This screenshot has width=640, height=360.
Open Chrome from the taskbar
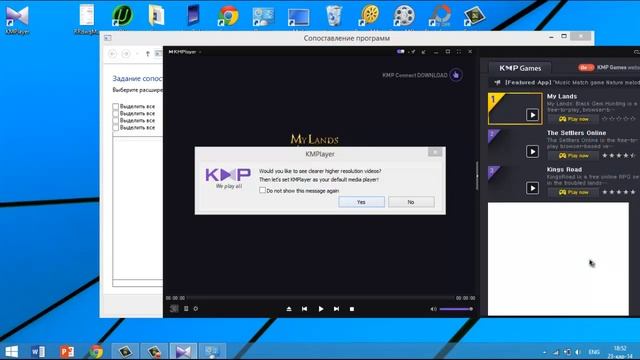tap(96, 351)
